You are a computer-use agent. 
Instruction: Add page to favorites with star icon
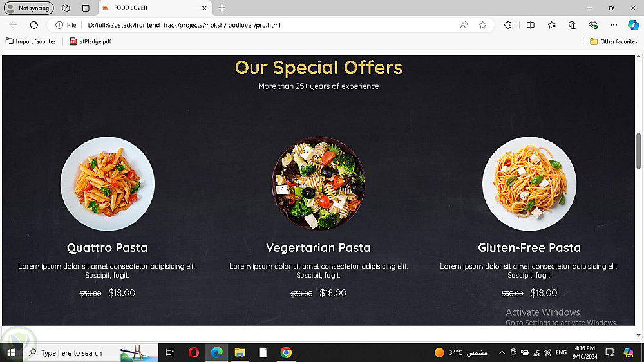482,25
